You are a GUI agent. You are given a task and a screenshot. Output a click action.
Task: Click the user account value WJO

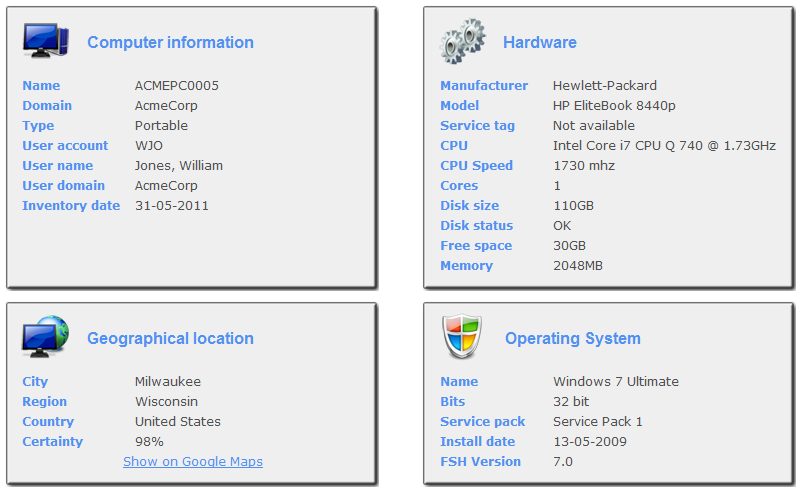tap(149, 145)
